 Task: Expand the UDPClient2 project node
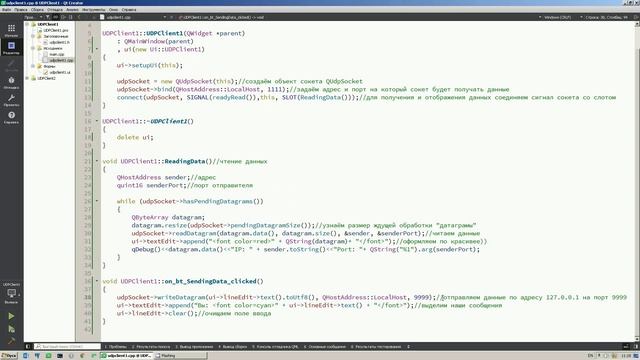click(x=27, y=78)
